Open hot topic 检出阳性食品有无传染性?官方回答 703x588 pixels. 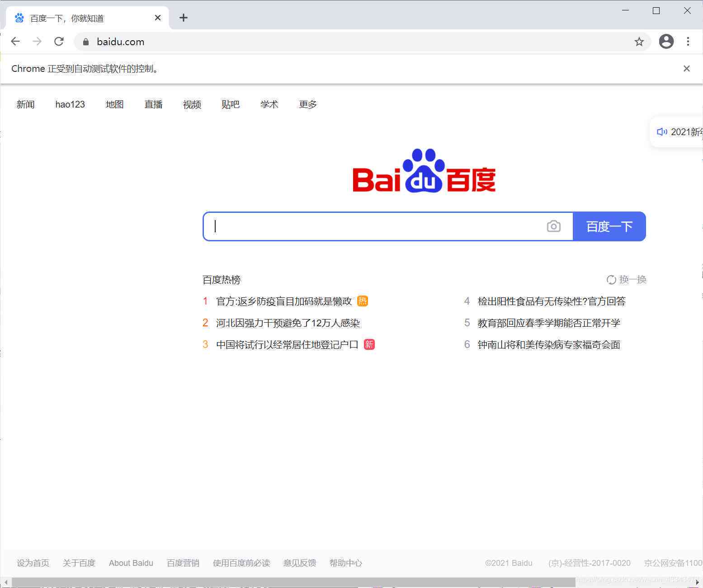(552, 301)
